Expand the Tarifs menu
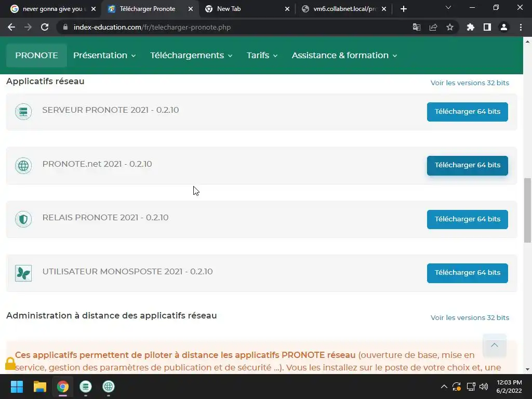The image size is (532, 399). click(x=262, y=55)
